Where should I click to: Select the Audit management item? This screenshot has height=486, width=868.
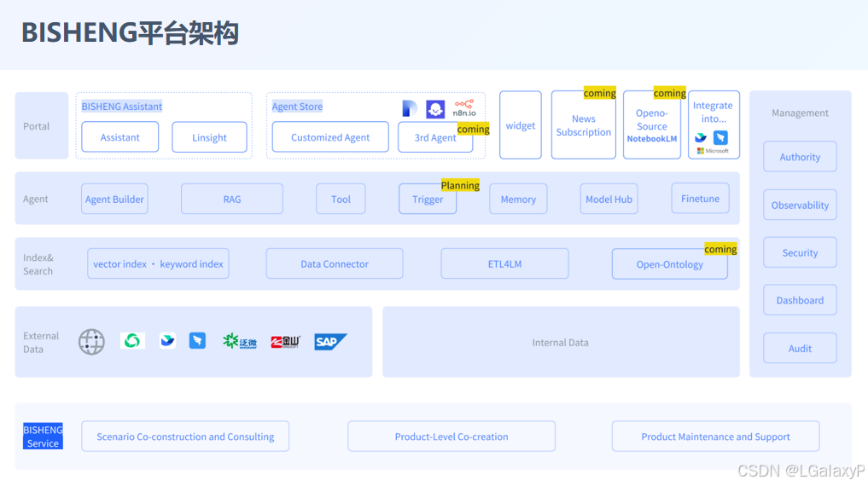(x=800, y=349)
